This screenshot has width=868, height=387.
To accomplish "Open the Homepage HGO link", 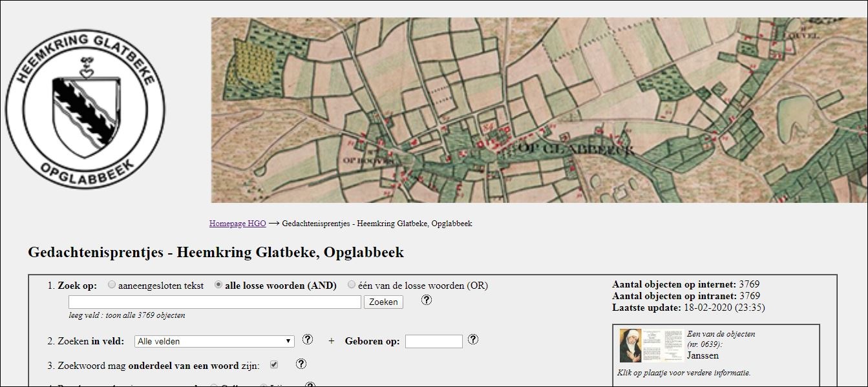I will point(237,224).
